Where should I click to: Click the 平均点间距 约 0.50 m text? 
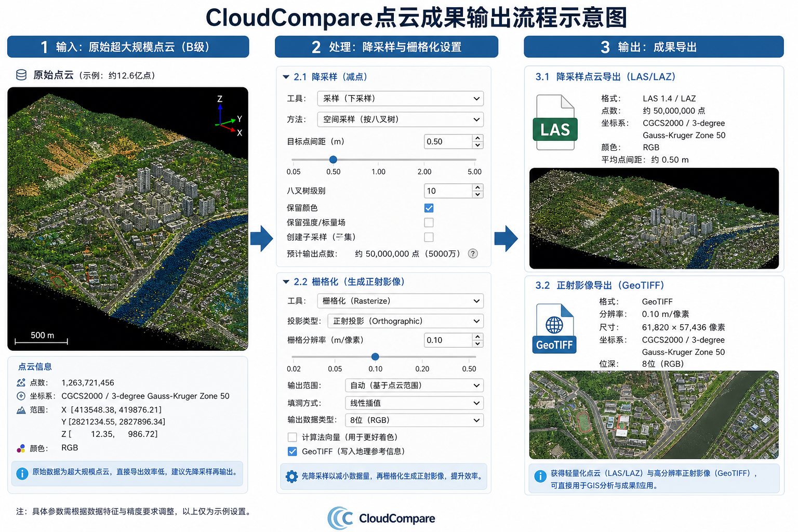pos(645,159)
